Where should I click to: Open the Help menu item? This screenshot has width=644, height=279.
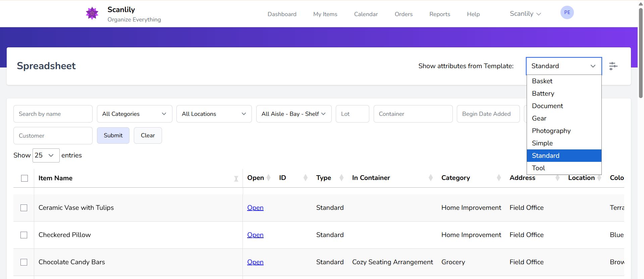pyautogui.click(x=473, y=14)
